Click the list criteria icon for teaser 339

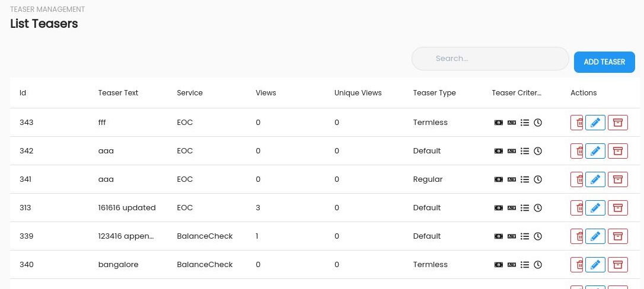pyautogui.click(x=524, y=236)
